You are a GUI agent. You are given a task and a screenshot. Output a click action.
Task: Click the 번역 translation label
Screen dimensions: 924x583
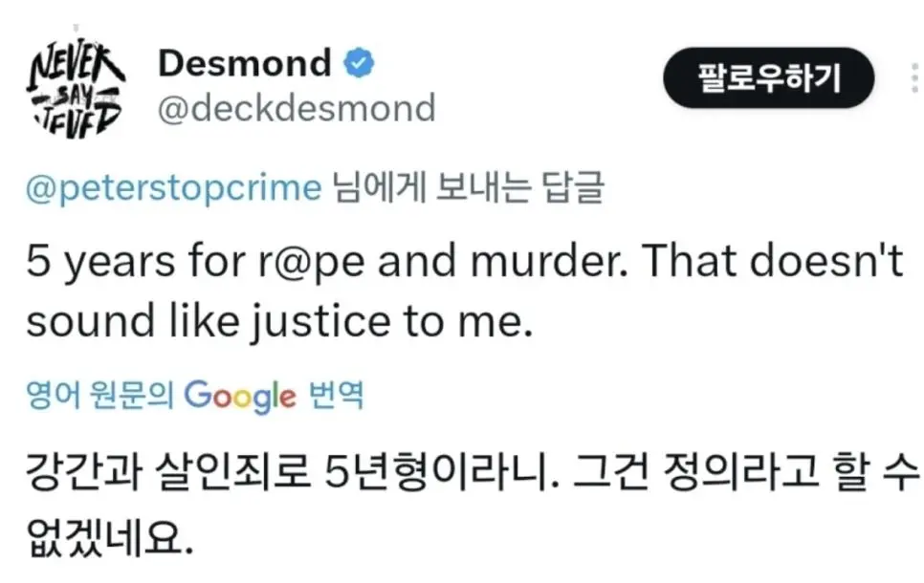pos(336,394)
